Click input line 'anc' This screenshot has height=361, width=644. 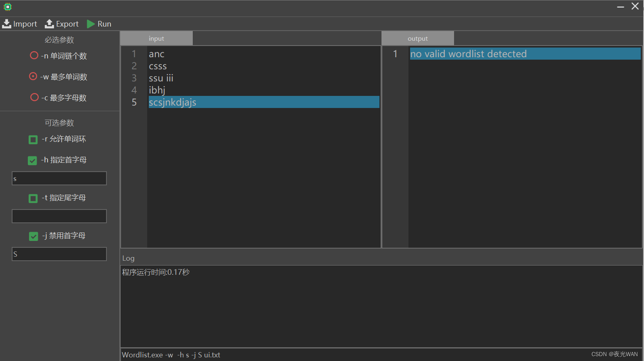(156, 54)
